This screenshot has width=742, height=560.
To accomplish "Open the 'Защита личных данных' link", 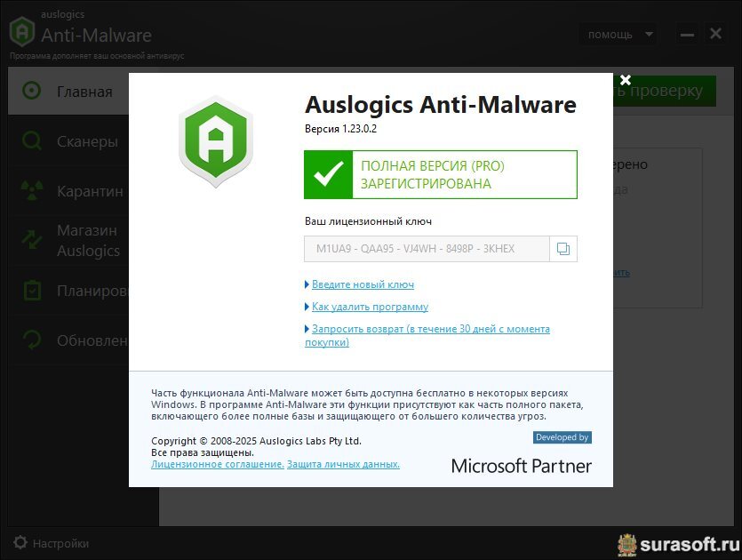I will pyautogui.click(x=343, y=464).
